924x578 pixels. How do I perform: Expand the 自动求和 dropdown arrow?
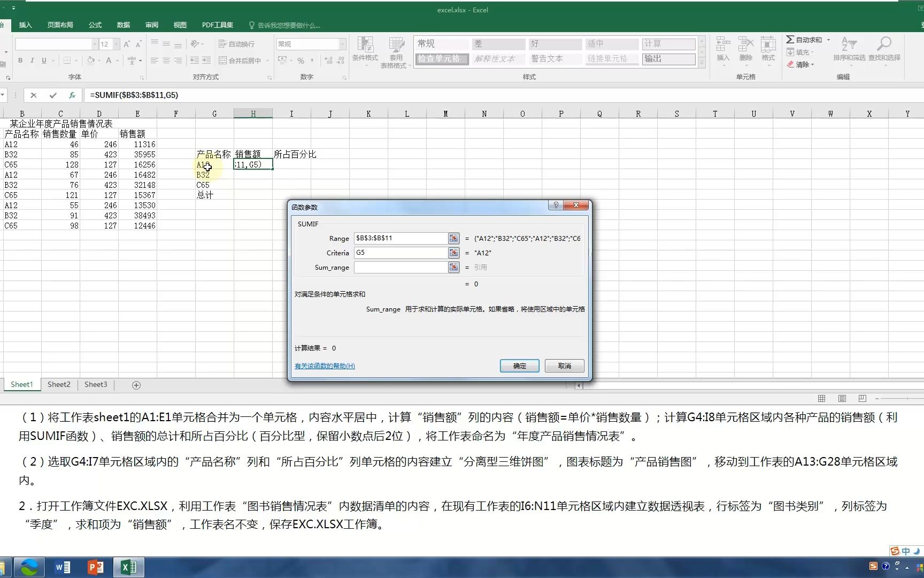click(x=828, y=40)
